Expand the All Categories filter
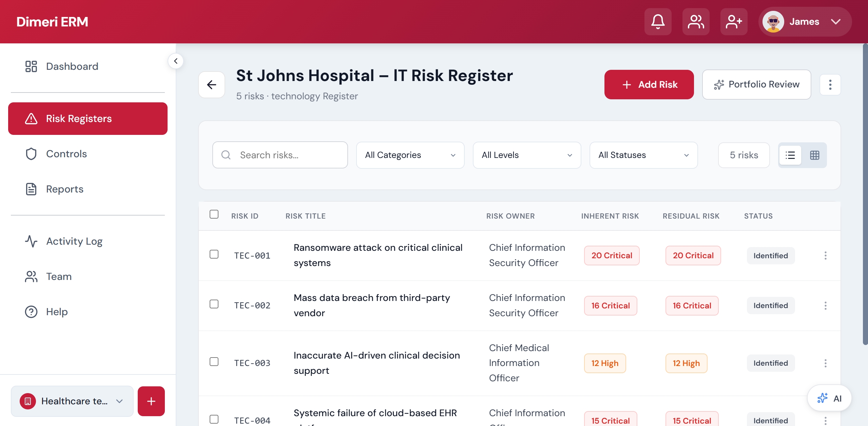Image resolution: width=868 pixels, height=426 pixels. pyautogui.click(x=410, y=155)
